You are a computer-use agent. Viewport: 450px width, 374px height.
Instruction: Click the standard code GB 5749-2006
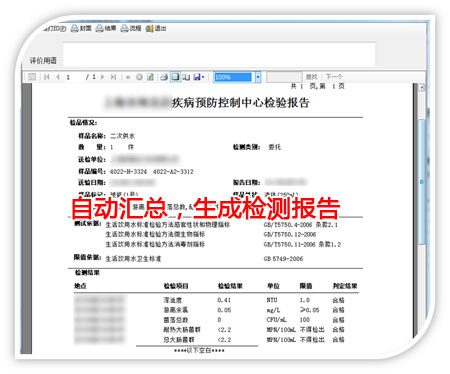click(x=283, y=259)
